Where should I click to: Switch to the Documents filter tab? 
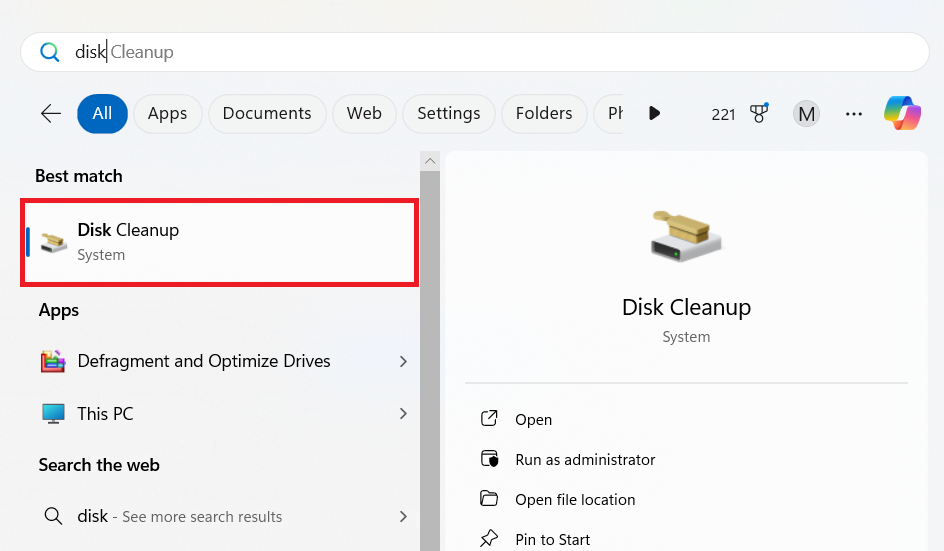point(267,113)
